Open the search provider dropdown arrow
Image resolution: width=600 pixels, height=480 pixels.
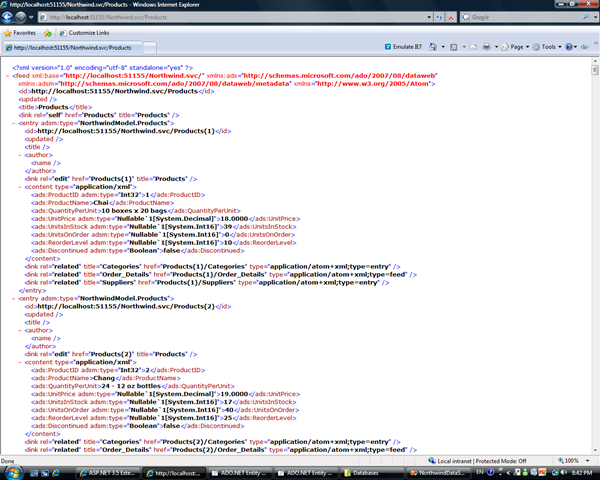(x=595, y=17)
